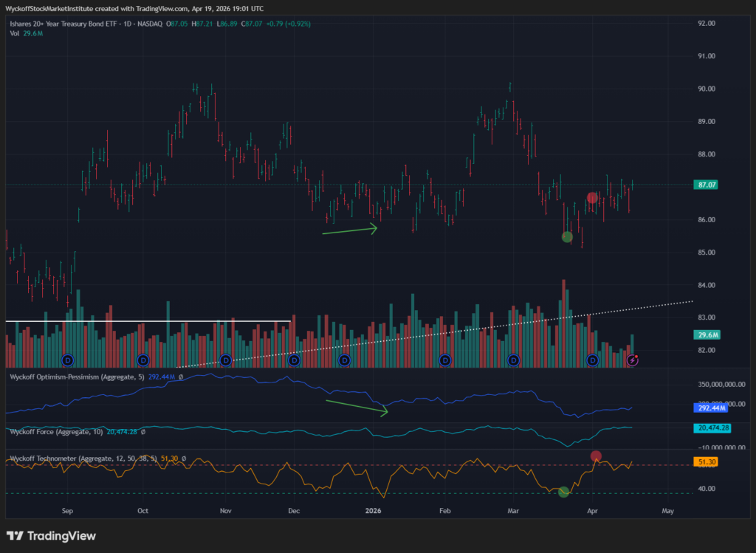Open the dividend D marker above Nov

tap(226, 360)
